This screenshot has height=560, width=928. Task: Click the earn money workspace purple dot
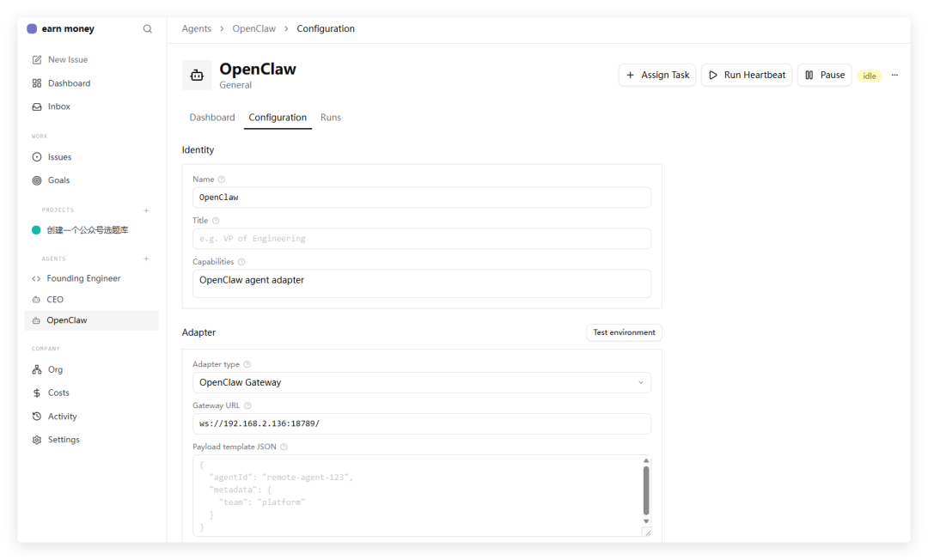point(32,28)
